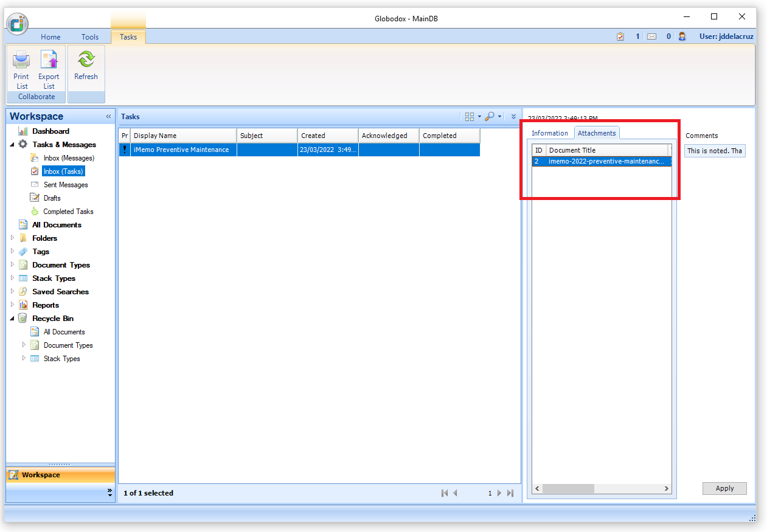Click the User: jddelacruz label
This screenshot has width=767, height=532.
726,36
